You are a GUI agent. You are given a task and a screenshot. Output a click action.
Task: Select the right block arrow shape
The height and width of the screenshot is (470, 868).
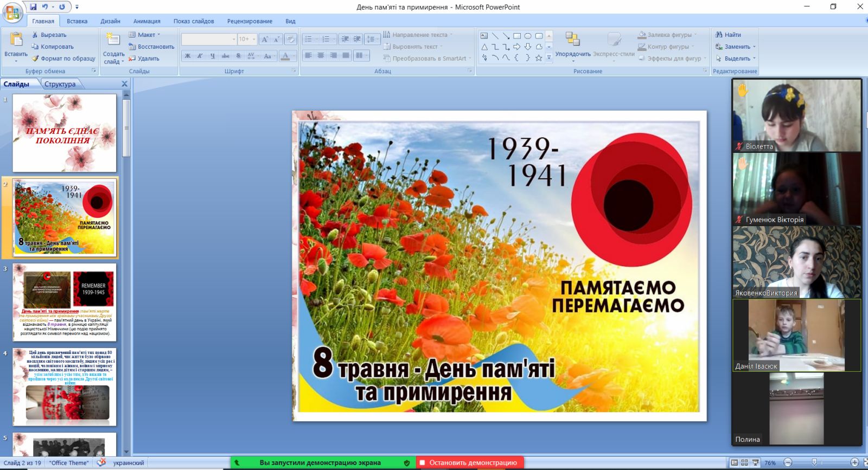click(x=517, y=47)
